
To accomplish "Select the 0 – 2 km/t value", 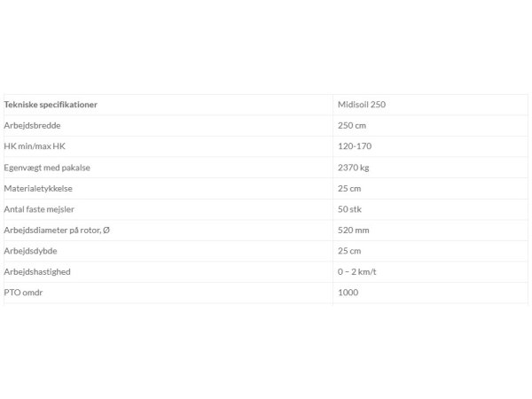I will point(357,272).
